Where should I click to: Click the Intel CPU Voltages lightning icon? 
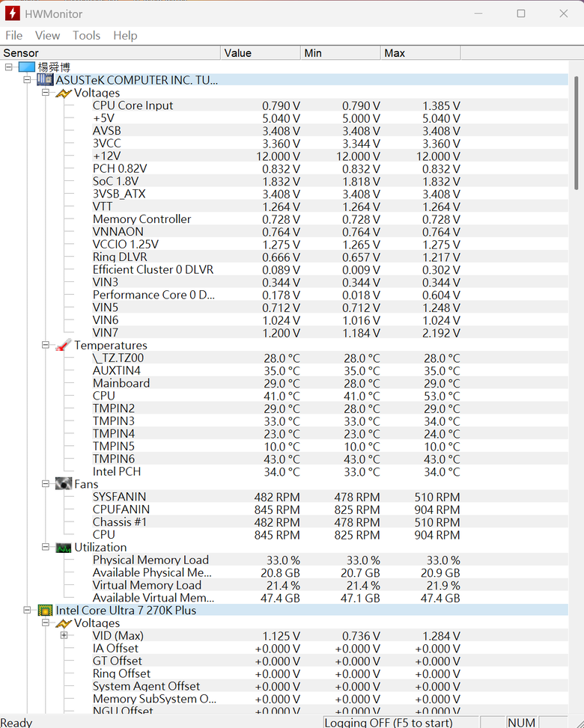click(64, 623)
